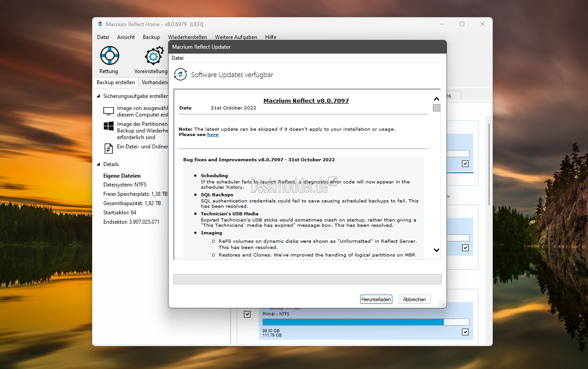This screenshot has height=369, width=588.
Task: Click 'Gesamtkapazität: 1,82 TB' line
Action: (132, 203)
